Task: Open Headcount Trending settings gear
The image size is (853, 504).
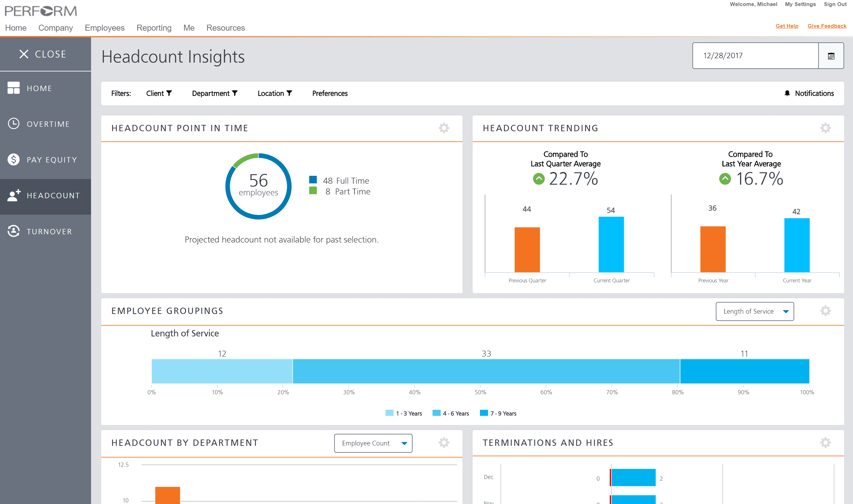Action: point(826,128)
